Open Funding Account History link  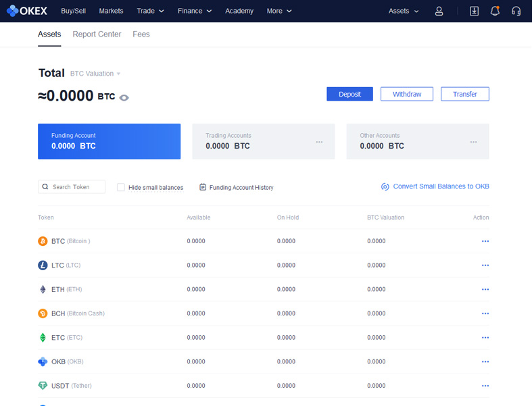click(241, 187)
